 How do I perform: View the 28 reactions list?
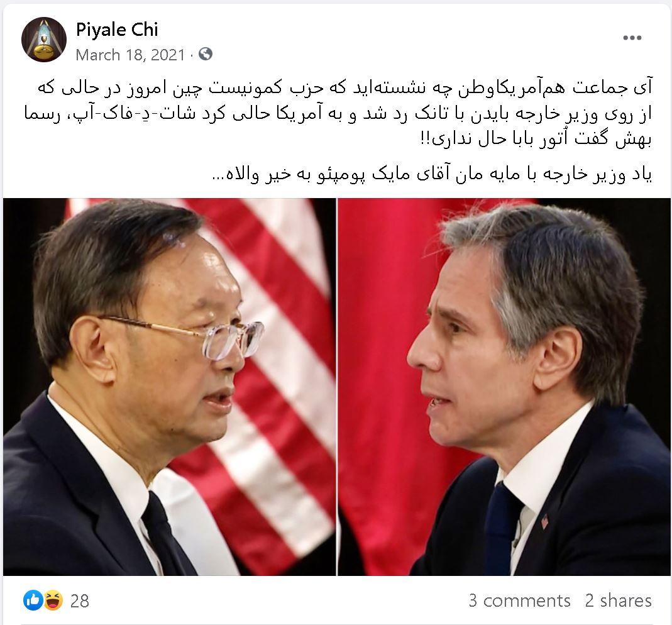(x=80, y=601)
